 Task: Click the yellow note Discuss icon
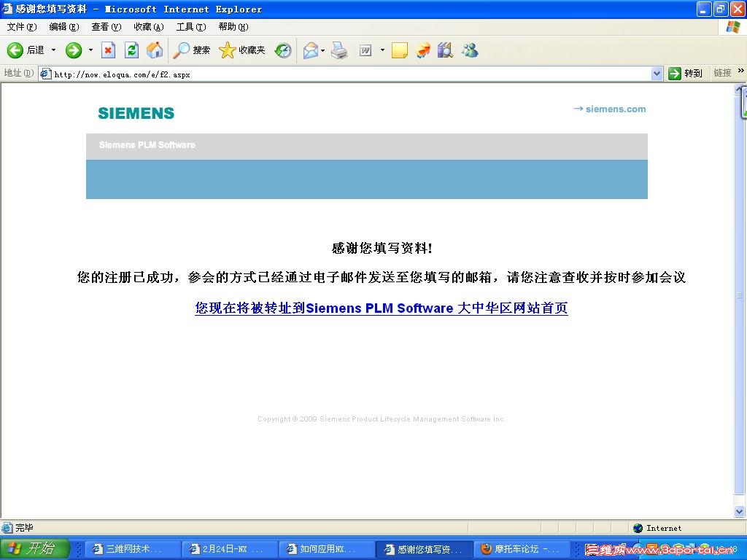point(399,50)
